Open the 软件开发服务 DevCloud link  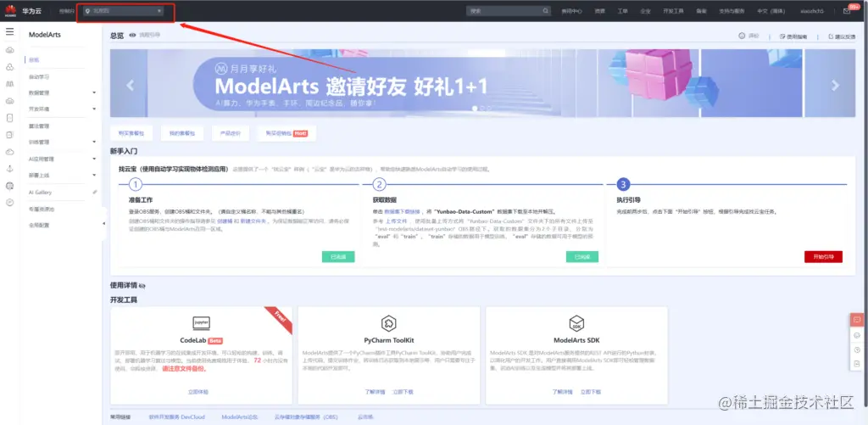coord(176,417)
